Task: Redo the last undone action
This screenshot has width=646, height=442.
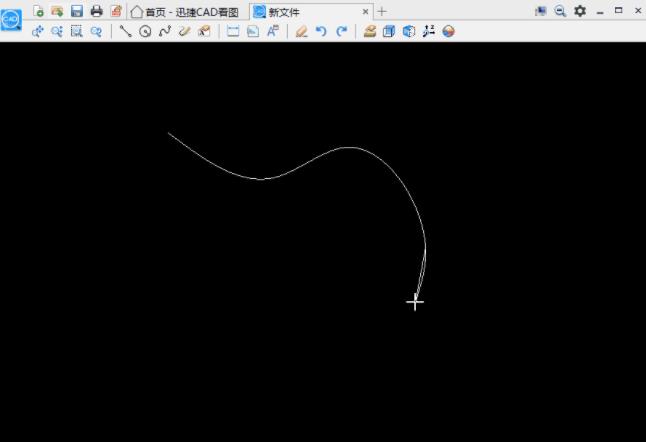Action: 341,31
